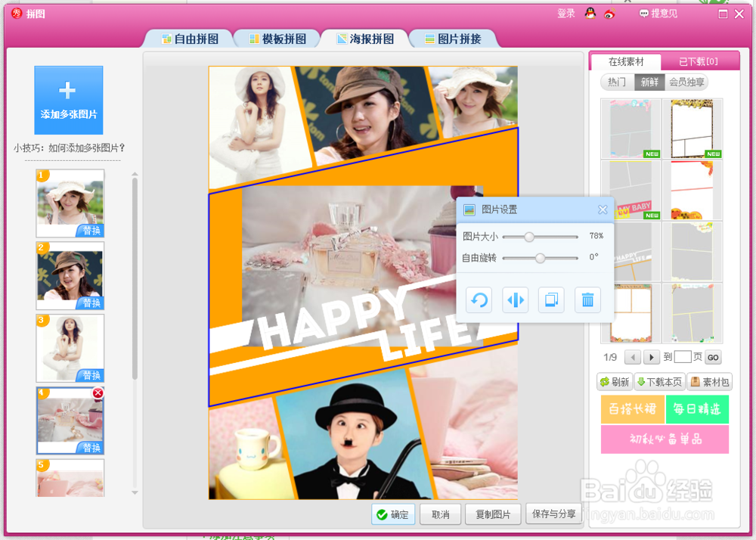This screenshot has width=756, height=540.
Task: Click the 取消 cancel button
Action: click(440, 514)
